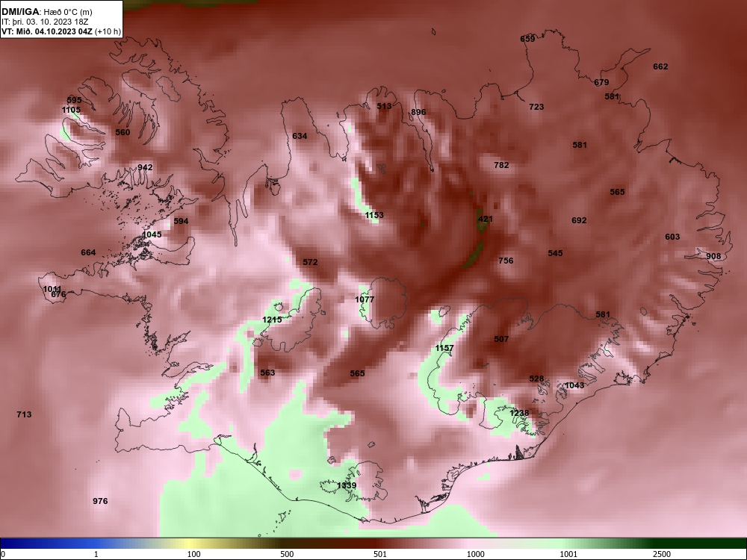Select the 545 value on the map

pos(555,253)
